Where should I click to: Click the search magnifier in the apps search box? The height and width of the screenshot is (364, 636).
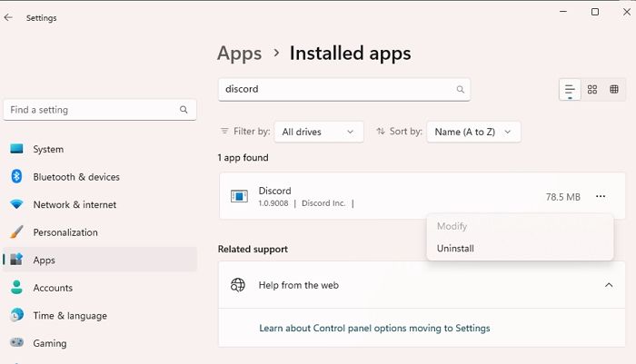coord(460,90)
